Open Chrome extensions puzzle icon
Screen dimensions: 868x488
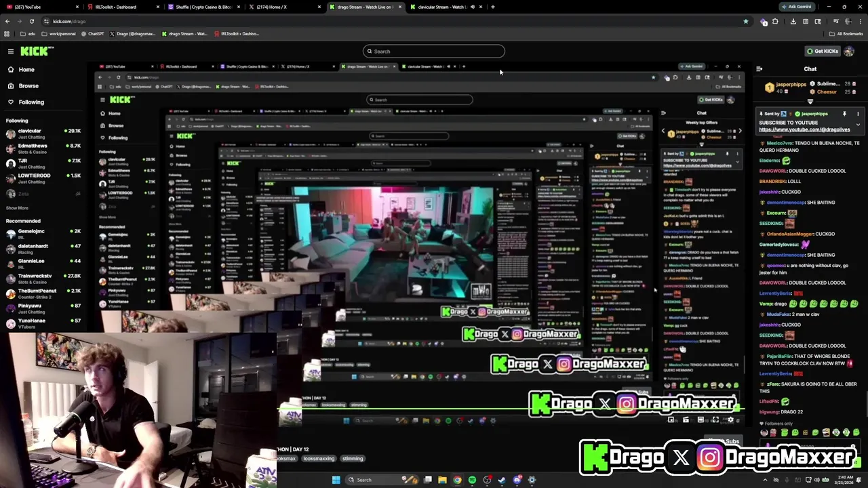[775, 22]
